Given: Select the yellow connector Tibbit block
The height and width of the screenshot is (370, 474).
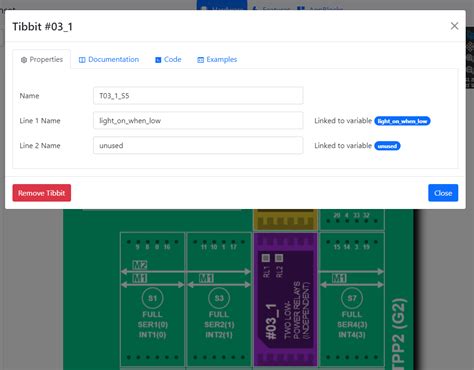Looking at the screenshot, I should coord(285,220).
